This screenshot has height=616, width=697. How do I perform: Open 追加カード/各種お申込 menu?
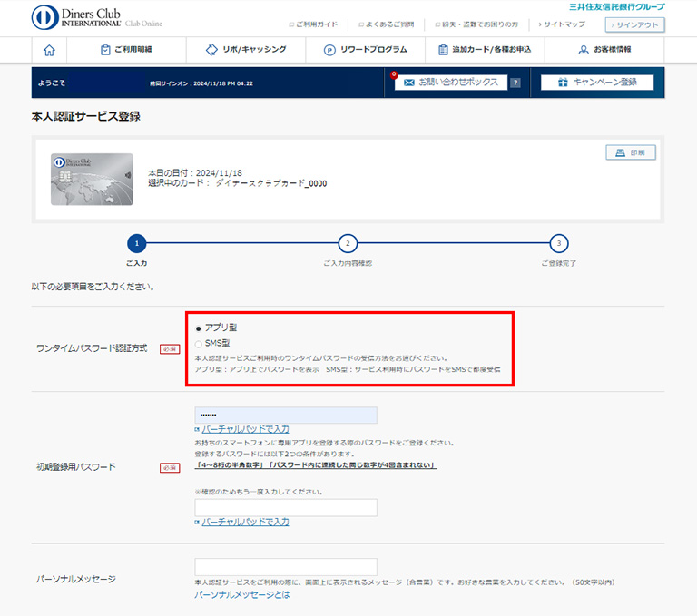[485, 50]
